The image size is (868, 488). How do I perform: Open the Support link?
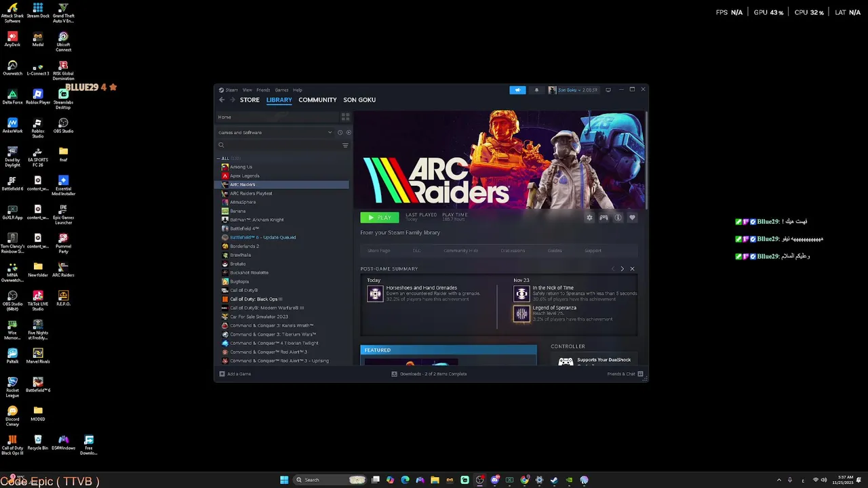click(x=593, y=251)
